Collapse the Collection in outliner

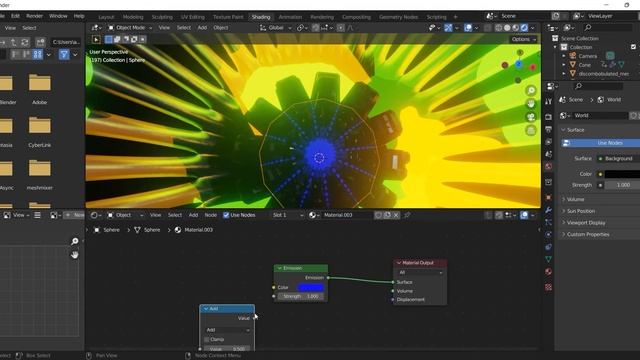coord(555,47)
